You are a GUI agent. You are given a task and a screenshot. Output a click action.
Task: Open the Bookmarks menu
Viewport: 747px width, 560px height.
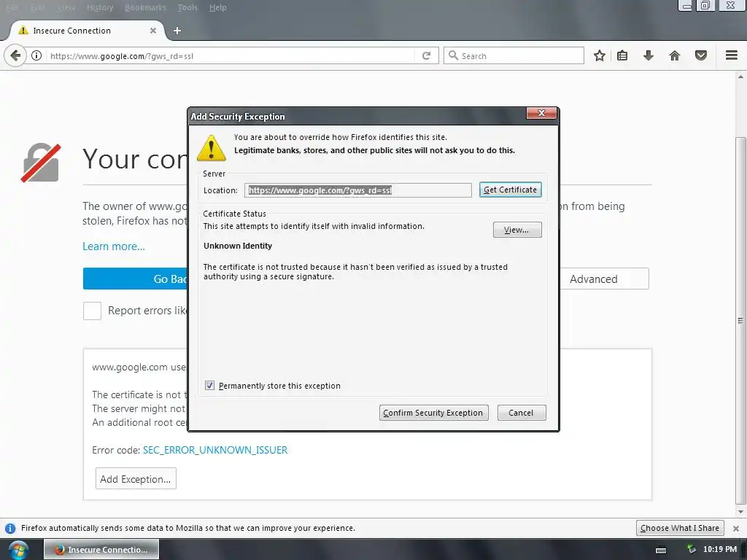(145, 7)
